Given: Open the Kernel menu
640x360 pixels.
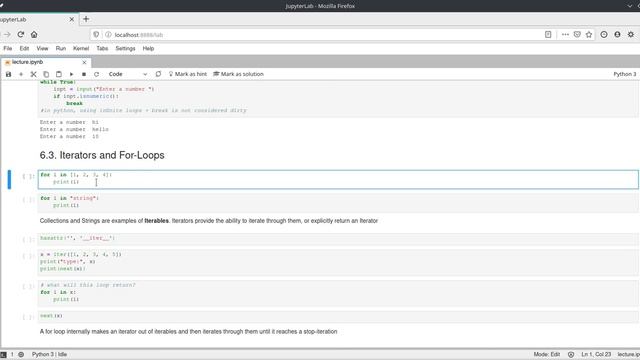Looking at the screenshot, I should pyautogui.click(x=81, y=48).
